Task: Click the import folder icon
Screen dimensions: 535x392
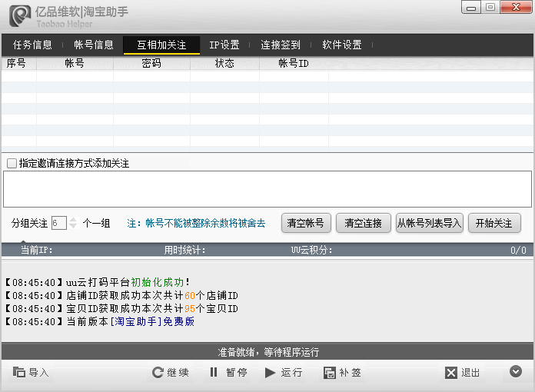Action: (19, 373)
